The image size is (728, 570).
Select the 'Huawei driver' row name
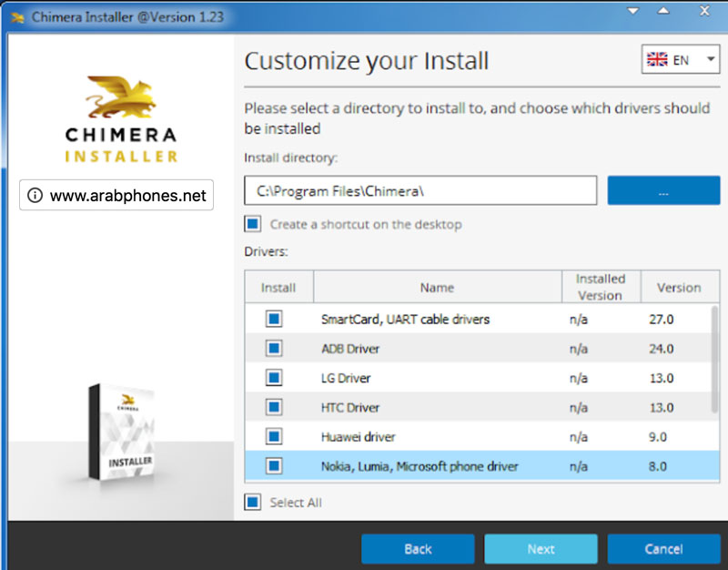coord(358,437)
